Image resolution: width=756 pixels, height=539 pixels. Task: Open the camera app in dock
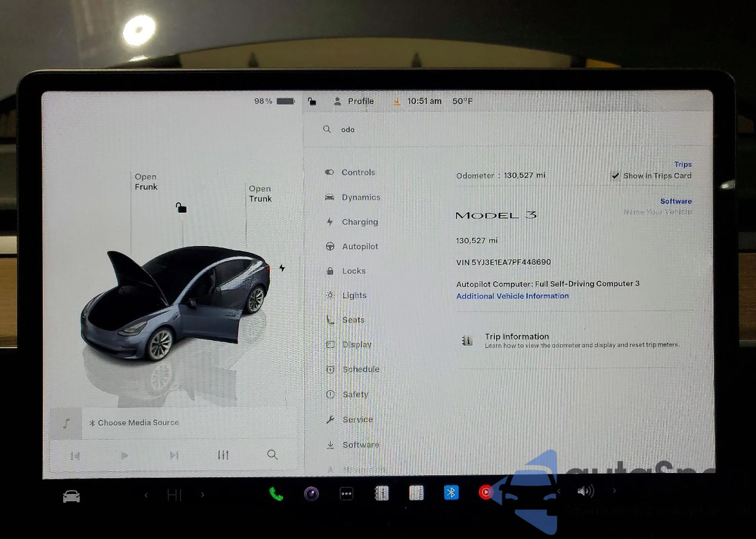coord(311,494)
